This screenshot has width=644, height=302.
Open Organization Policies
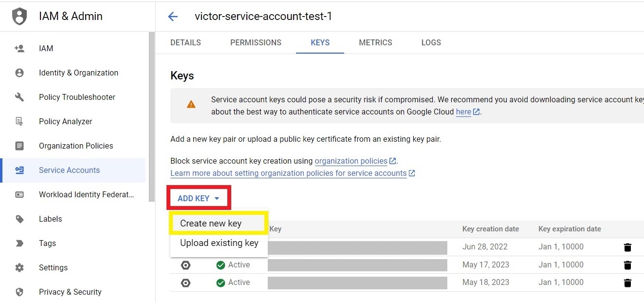76,146
